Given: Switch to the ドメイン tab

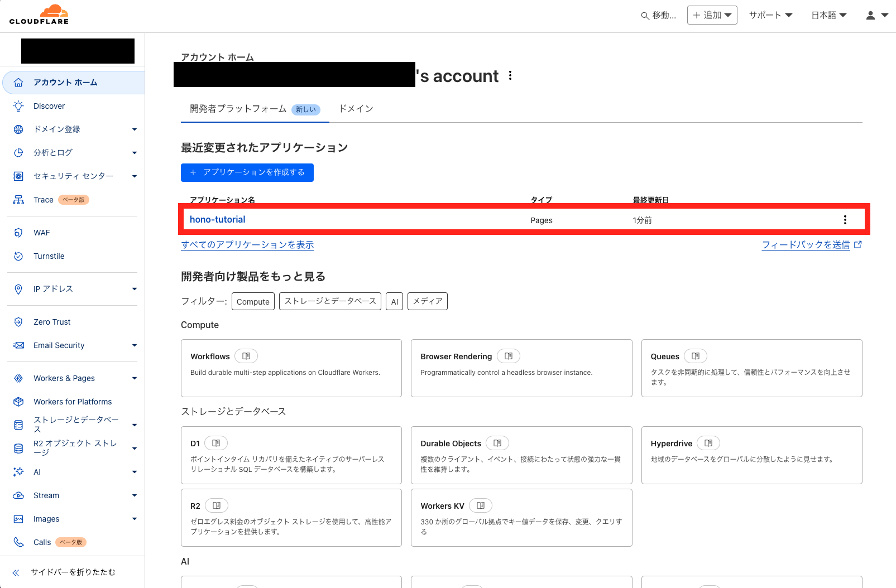Looking at the screenshot, I should [355, 109].
